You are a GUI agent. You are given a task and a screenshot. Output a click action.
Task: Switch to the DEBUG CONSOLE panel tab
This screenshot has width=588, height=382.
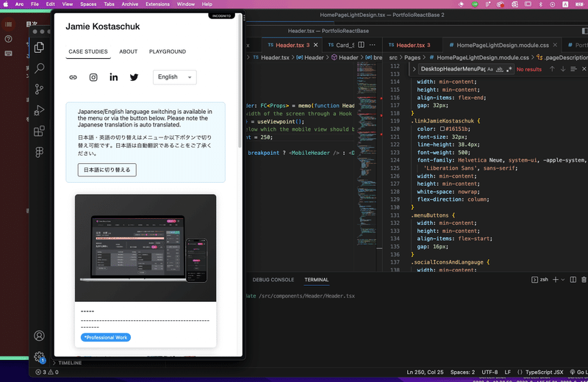point(273,280)
